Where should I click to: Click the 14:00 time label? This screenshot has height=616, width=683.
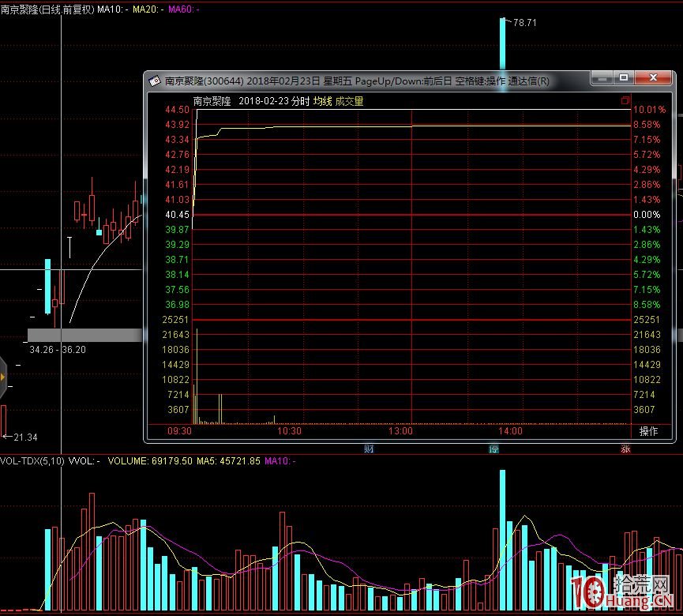click(x=510, y=431)
